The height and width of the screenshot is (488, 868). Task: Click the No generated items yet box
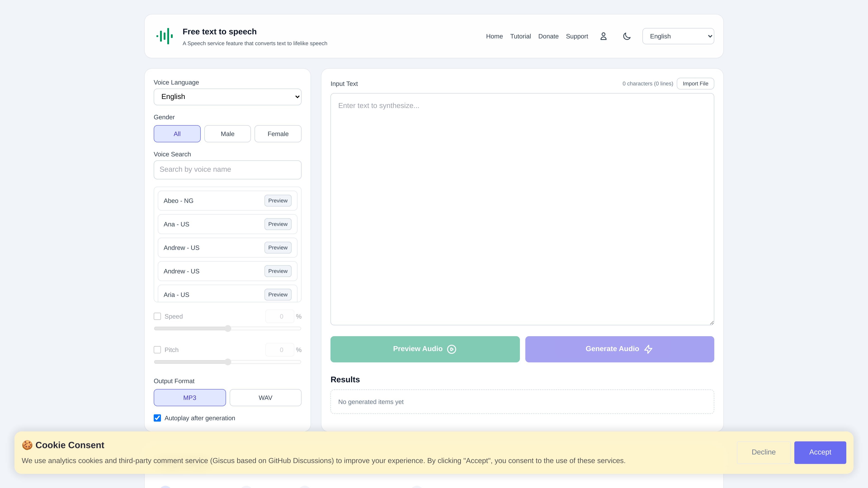tap(522, 401)
